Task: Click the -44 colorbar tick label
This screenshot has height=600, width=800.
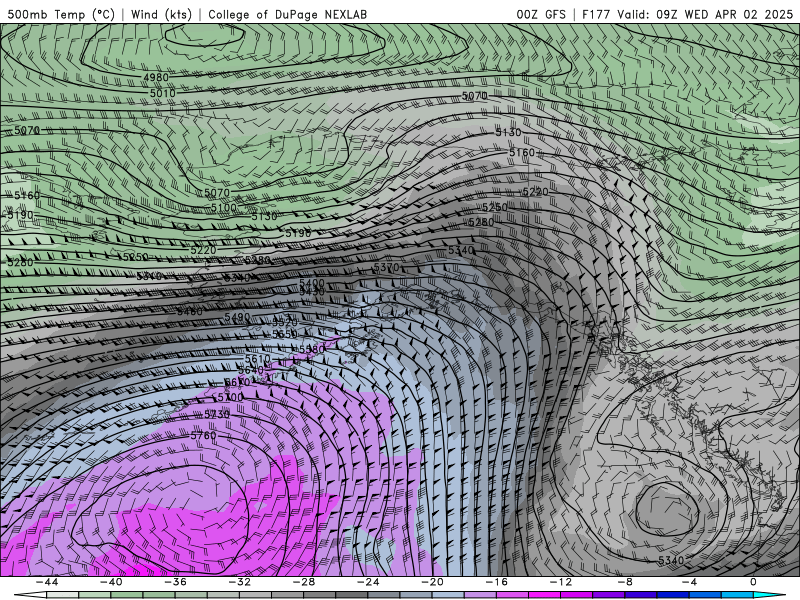Action: click(47, 582)
